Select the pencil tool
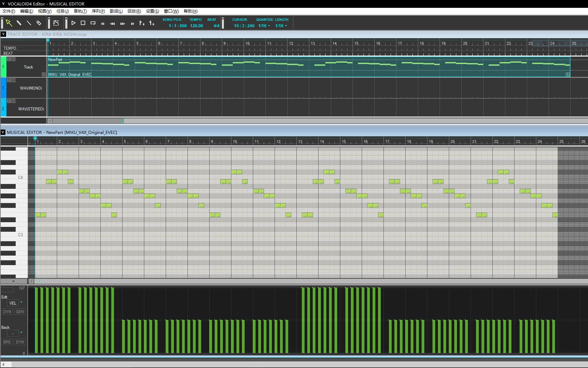The image size is (588, 368). [x=19, y=23]
